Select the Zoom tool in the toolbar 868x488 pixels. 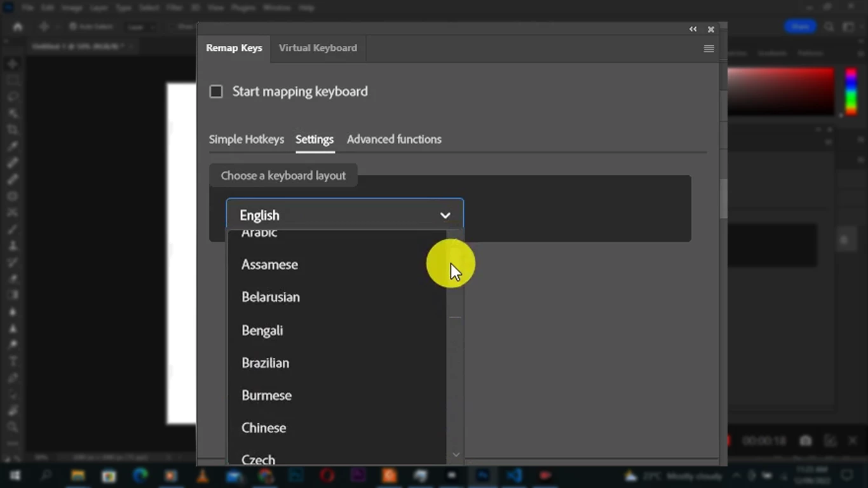pyautogui.click(x=13, y=427)
